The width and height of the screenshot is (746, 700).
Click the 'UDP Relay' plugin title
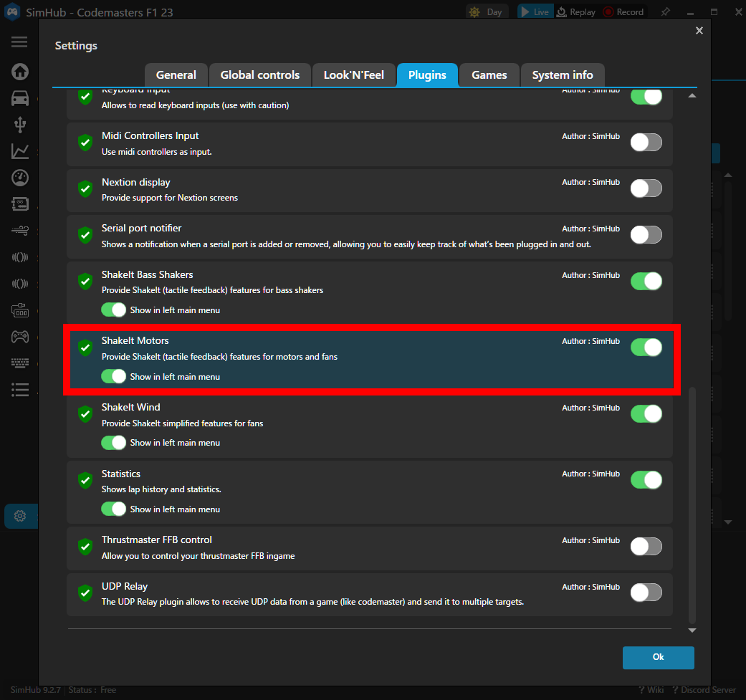pos(125,586)
